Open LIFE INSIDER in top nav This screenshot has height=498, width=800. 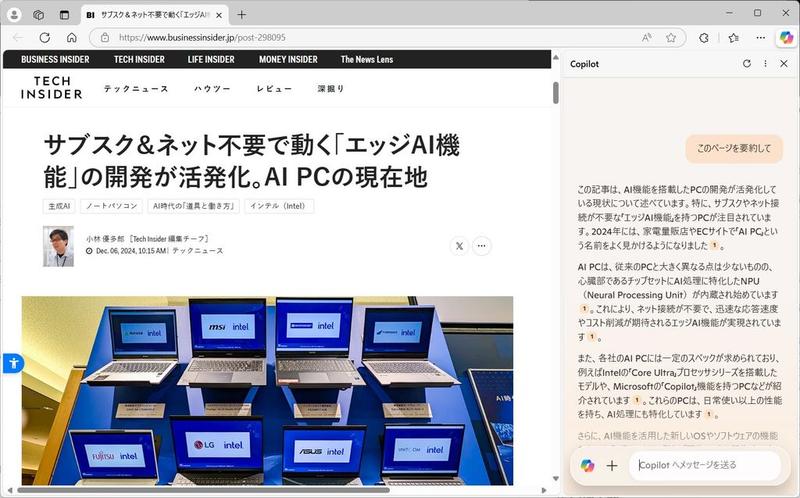pos(211,59)
